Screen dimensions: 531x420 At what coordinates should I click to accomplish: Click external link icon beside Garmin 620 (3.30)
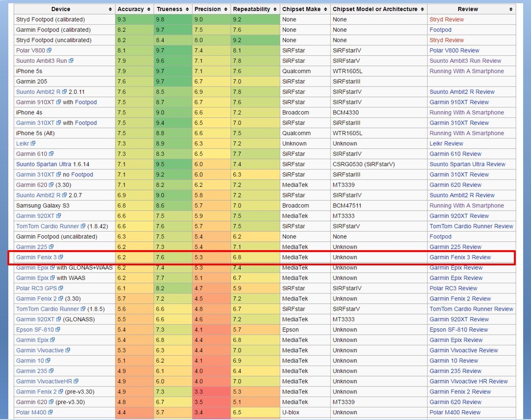tap(51, 185)
